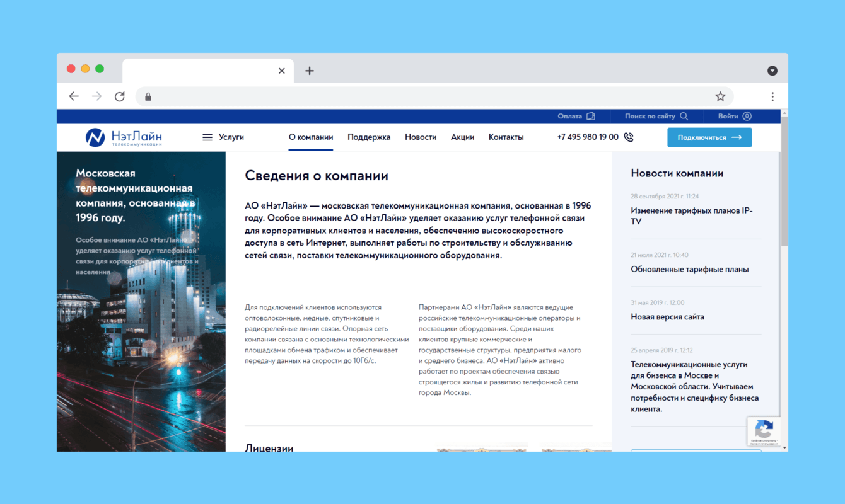Click the browser address bar

[434, 96]
